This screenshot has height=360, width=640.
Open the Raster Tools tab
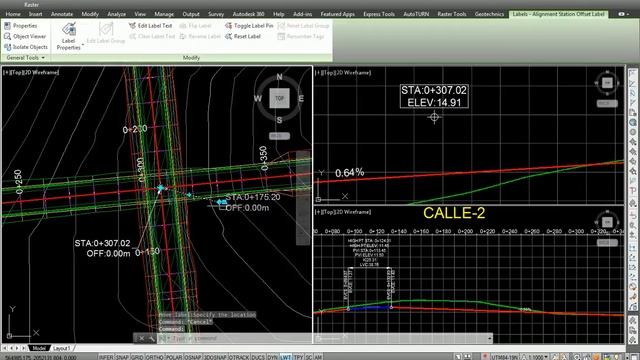(x=452, y=14)
